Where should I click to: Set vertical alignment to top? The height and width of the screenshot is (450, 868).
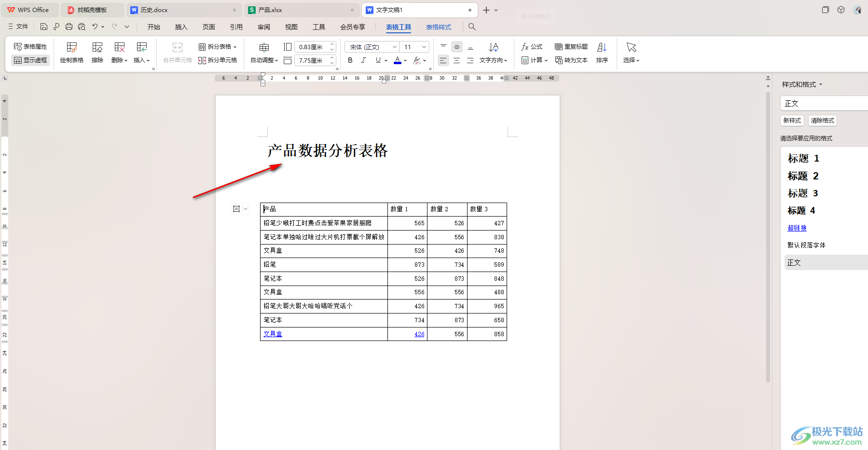443,47
